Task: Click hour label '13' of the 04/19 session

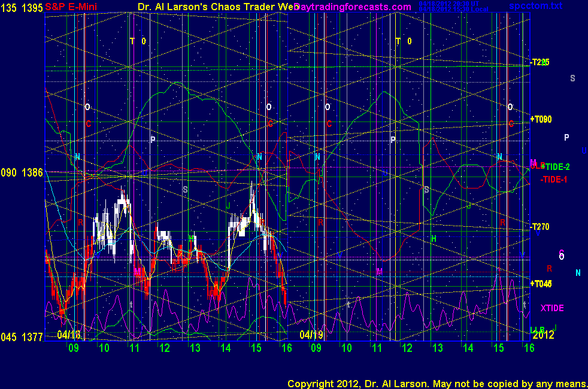Action: pos(438,348)
